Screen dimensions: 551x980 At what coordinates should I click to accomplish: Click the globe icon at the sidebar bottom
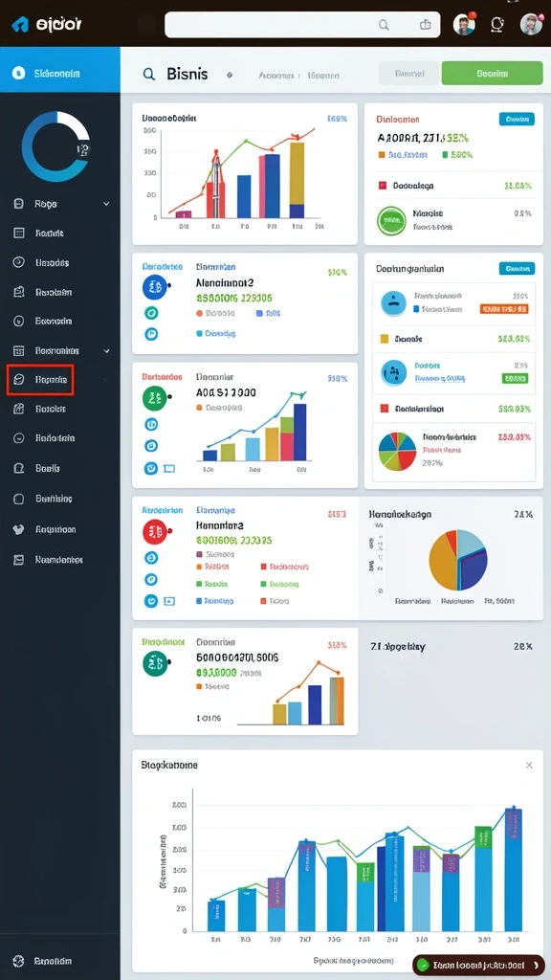click(x=18, y=961)
